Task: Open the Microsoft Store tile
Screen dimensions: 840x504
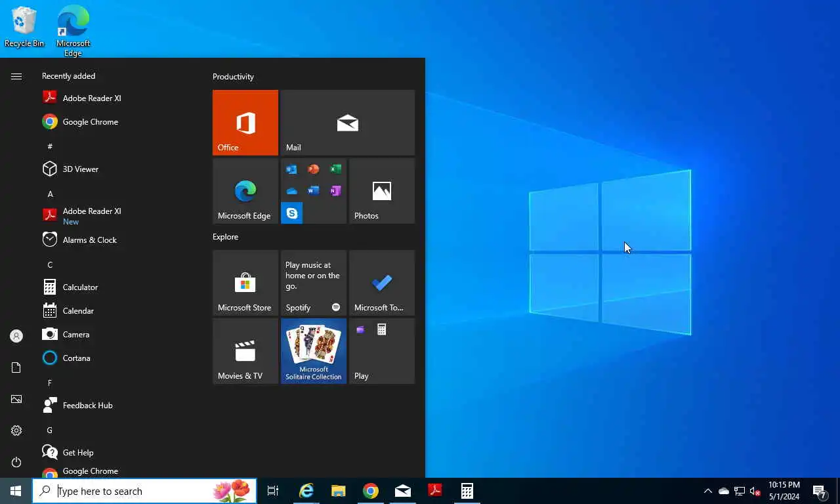Action: click(245, 283)
